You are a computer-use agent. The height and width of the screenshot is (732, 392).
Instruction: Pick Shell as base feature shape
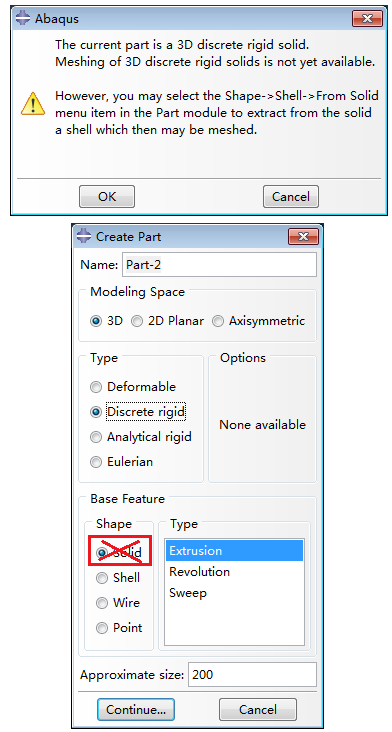click(x=118, y=578)
